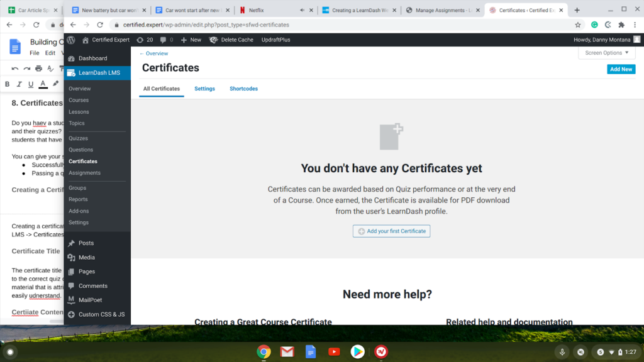Viewport: 644px width, 362px height.
Task: Open Assignments in LearnDash submenu
Action: [x=85, y=173]
